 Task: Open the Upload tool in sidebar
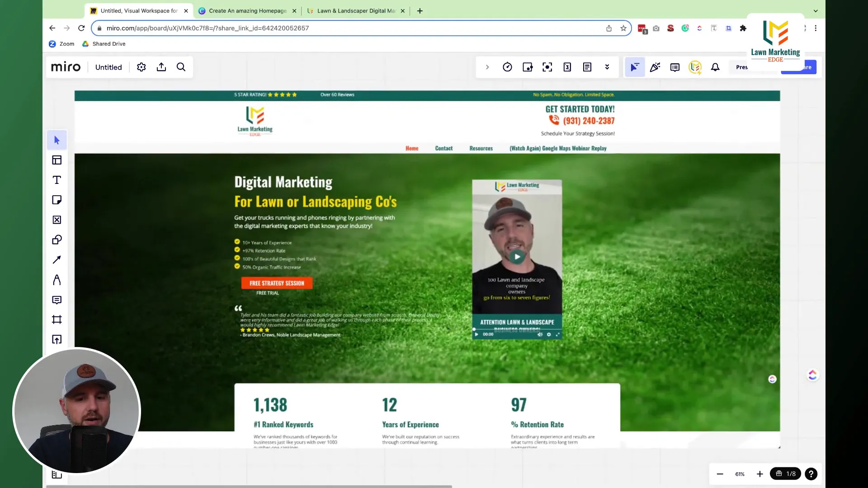coord(57,339)
